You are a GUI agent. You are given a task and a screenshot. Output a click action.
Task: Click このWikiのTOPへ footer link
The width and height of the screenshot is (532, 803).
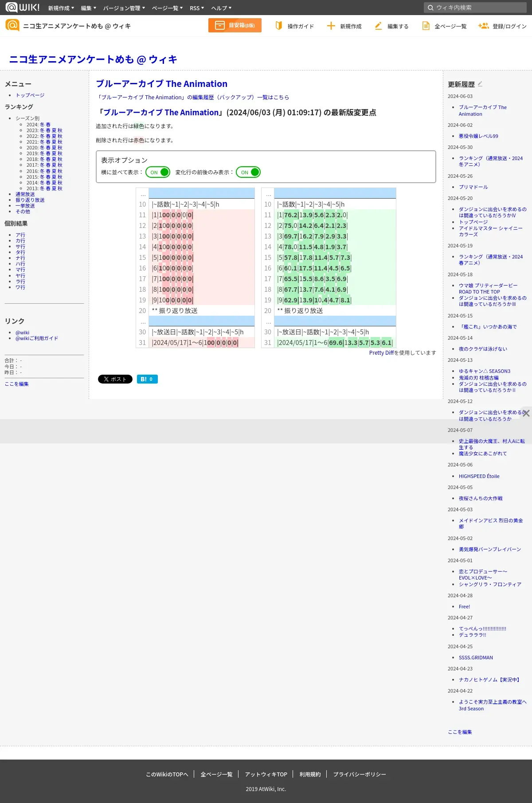click(x=167, y=774)
